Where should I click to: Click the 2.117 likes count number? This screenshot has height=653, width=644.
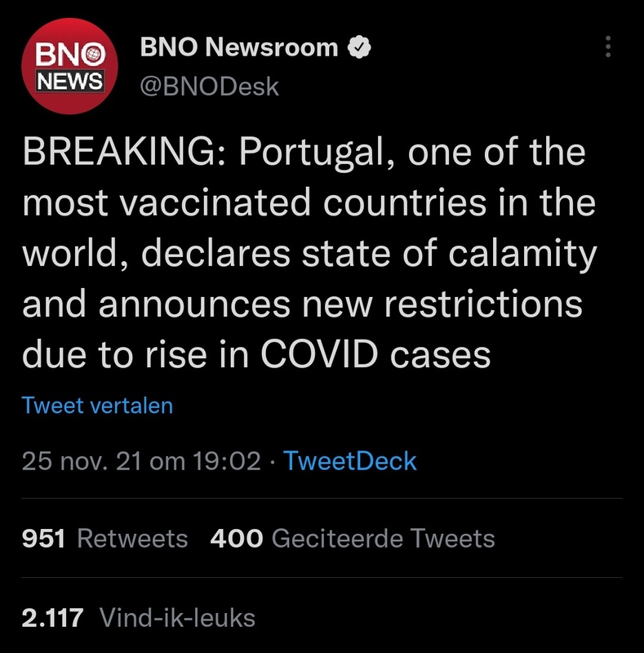[52, 617]
